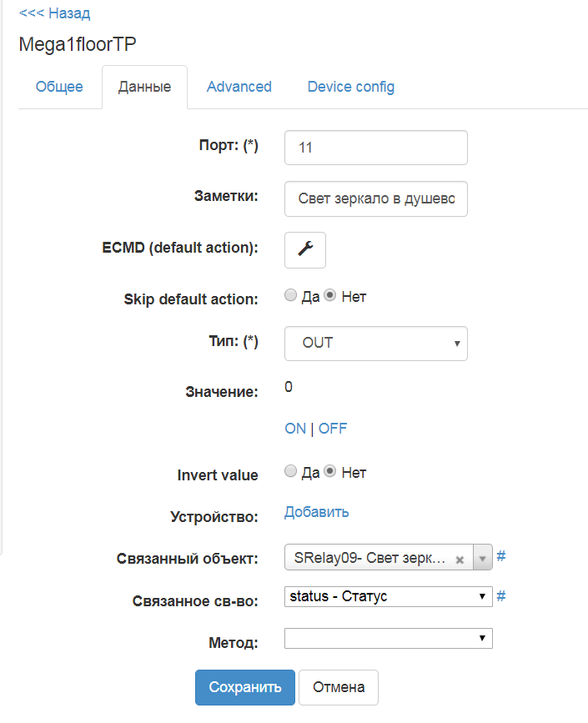The image size is (588, 723).
Task: Switch to the Advanced tab
Action: [239, 87]
